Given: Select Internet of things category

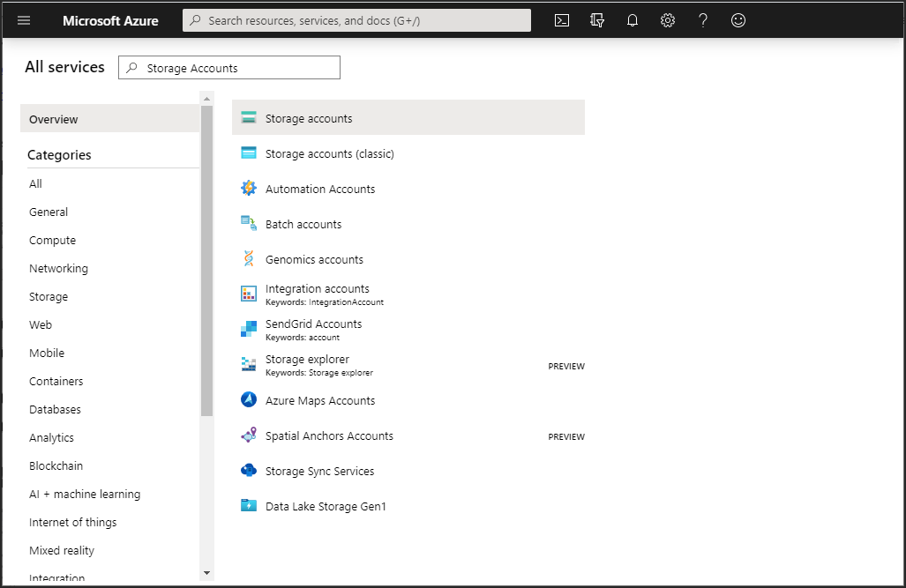Looking at the screenshot, I should [x=73, y=522].
